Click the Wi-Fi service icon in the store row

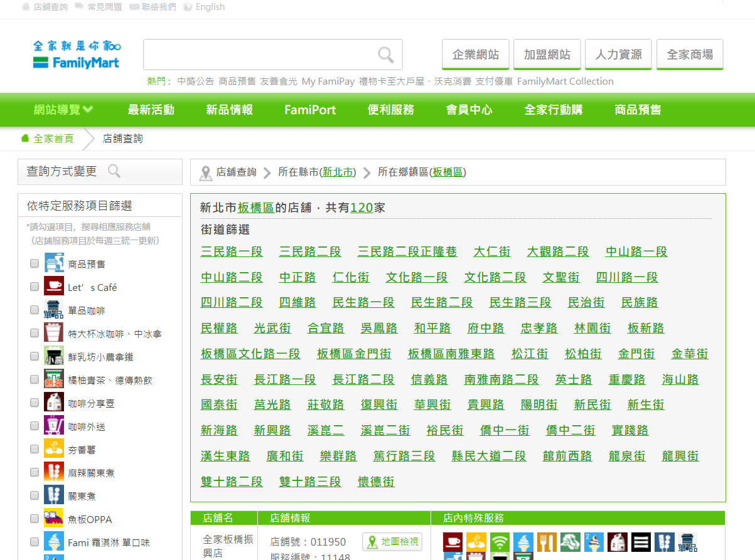click(500, 542)
